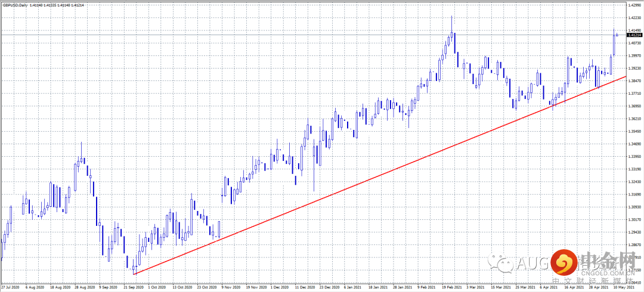Screen dimensions: 644x292
Task: Click the 1.30170 price axis label
Action: click(x=635, y=220)
